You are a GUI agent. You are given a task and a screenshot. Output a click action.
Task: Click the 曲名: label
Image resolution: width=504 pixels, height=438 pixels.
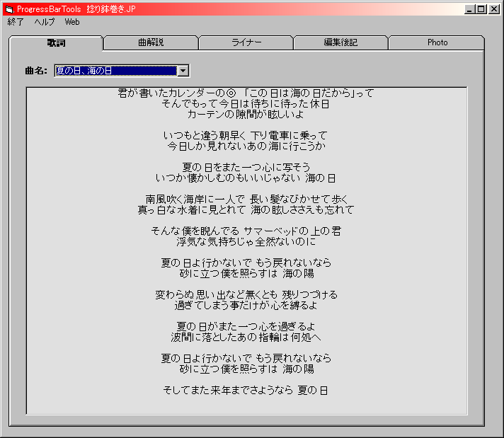point(36,71)
